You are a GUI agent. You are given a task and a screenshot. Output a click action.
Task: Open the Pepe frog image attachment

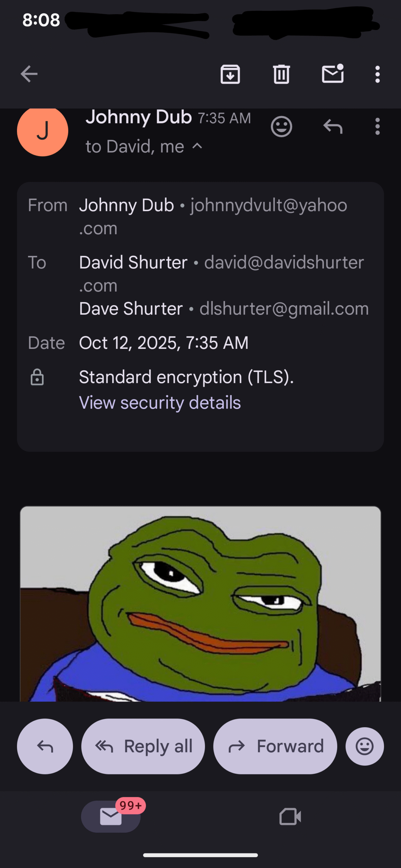[200, 604]
